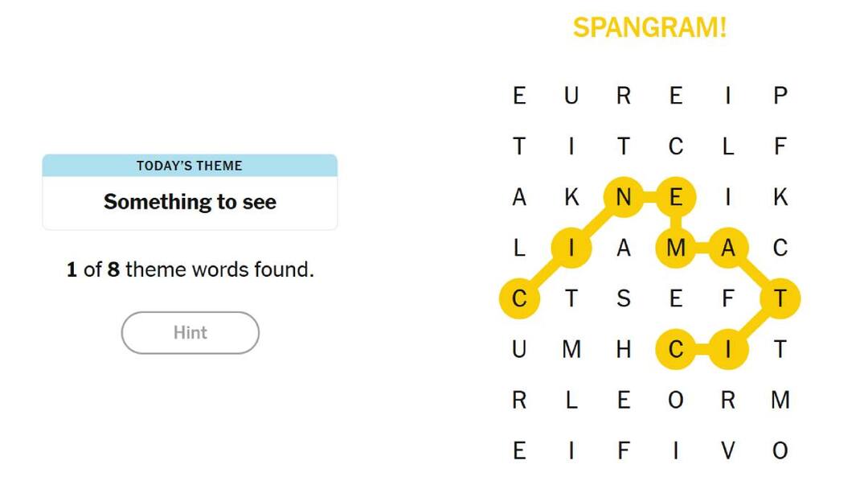This screenshot has height=489, width=868.
Task: Select the highlighted letter T
Action: pyautogui.click(x=780, y=299)
